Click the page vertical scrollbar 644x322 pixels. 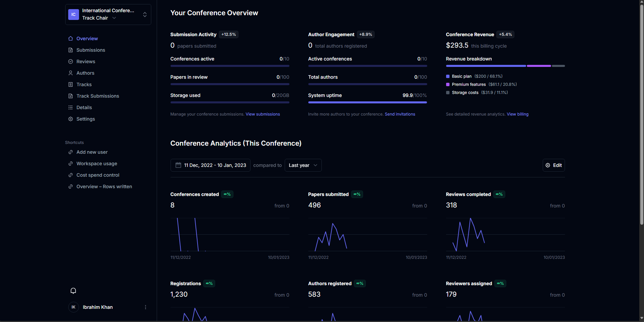click(642, 115)
